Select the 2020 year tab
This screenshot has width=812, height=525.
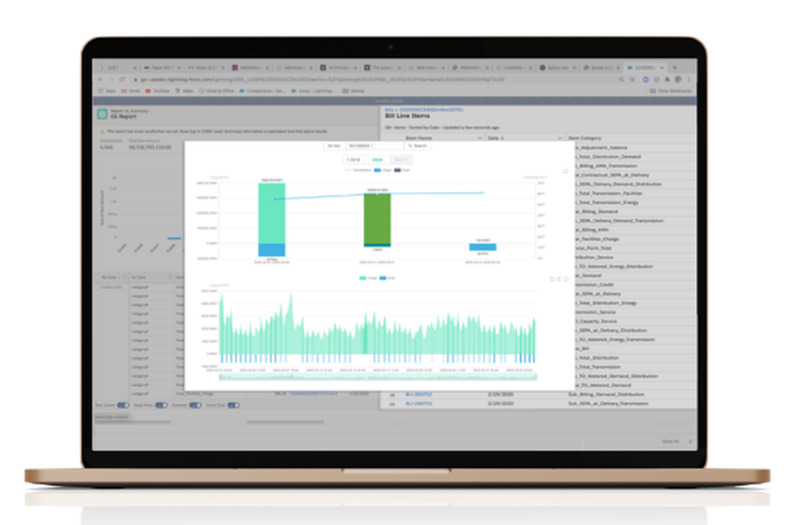click(377, 160)
